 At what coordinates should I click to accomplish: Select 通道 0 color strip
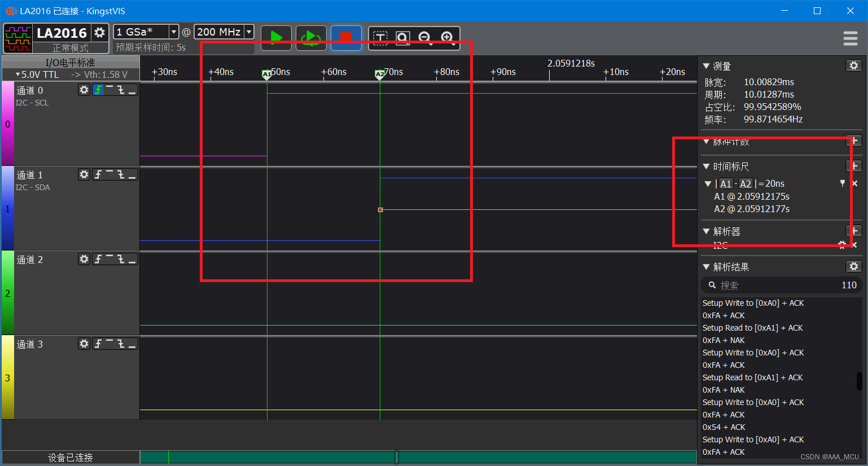tap(7, 124)
